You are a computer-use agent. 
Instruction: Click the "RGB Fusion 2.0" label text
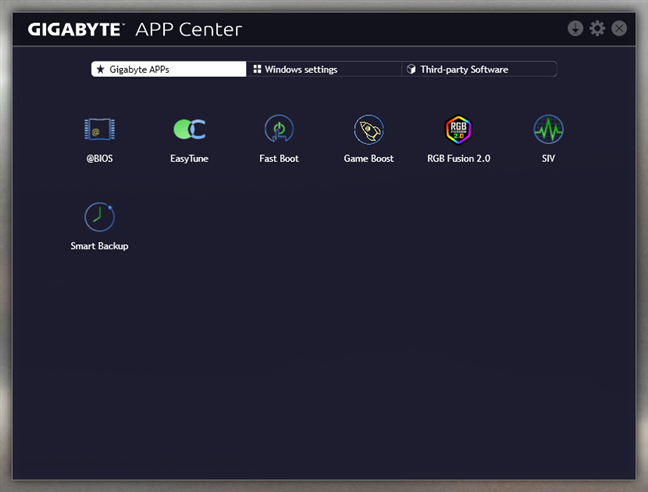(x=459, y=159)
